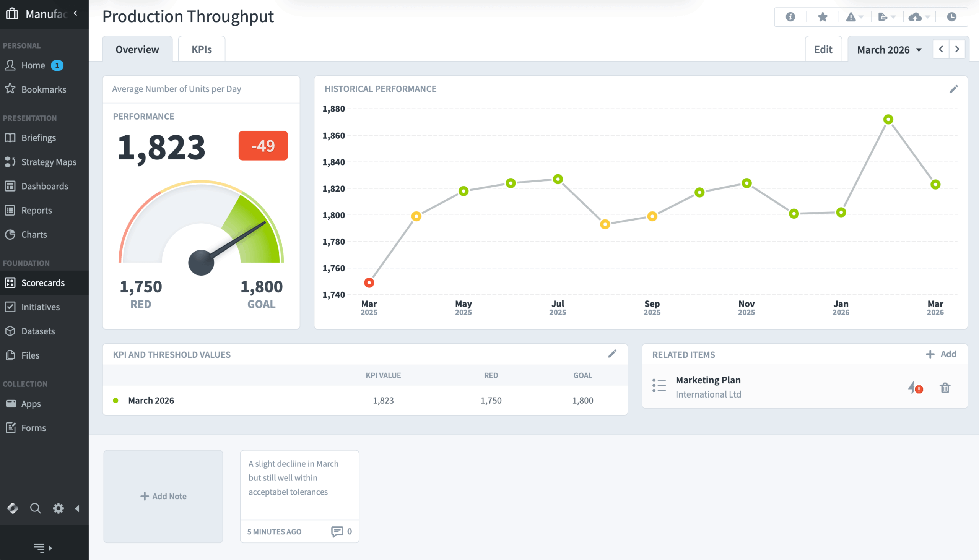Go to next period with right chevron

click(x=957, y=49)
